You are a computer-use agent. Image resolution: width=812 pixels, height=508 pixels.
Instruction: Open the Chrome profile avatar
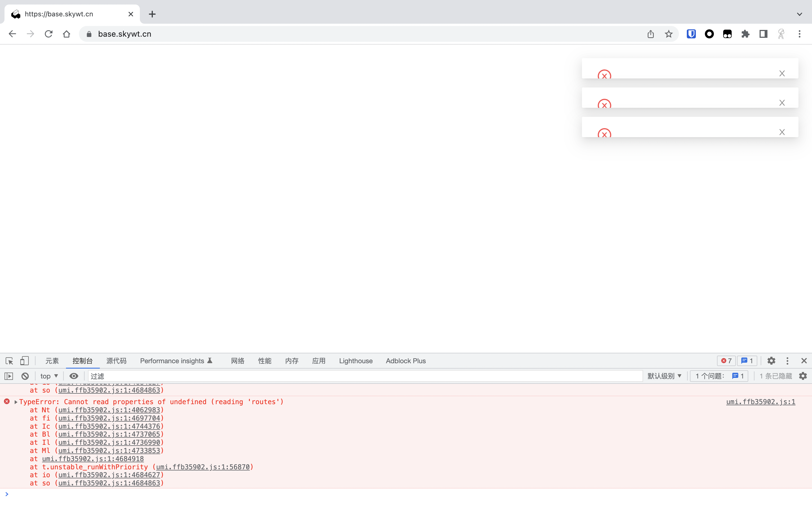pyautogui.click(x=781, y=34)
